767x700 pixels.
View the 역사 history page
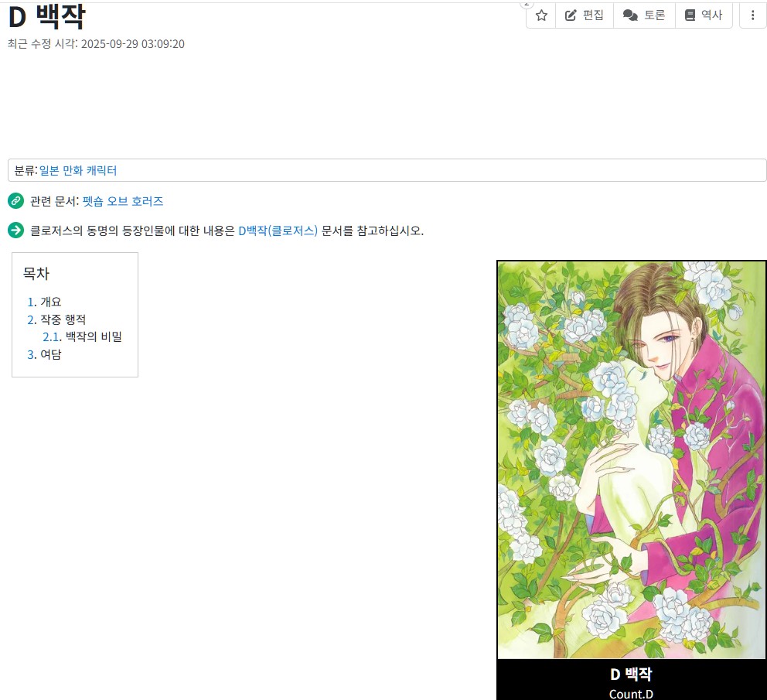pyautogui.click(x=704, y=15)
